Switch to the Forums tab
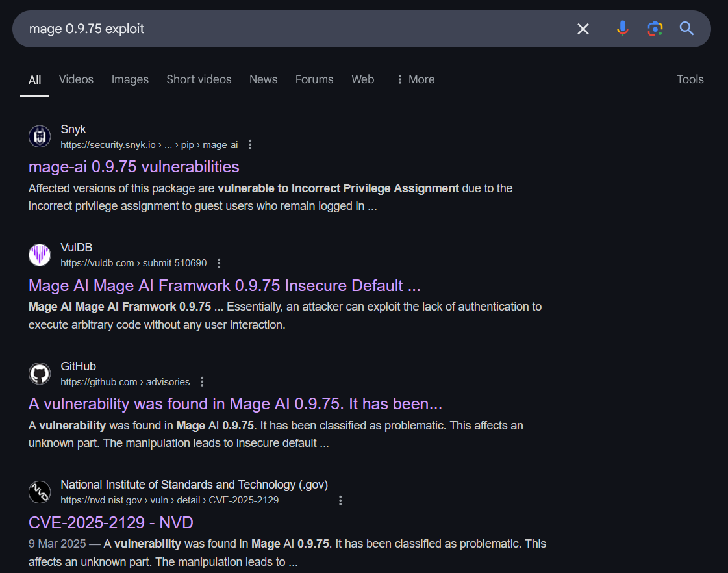728x573 pixels. pyautogui.click(x=314, y=79)
